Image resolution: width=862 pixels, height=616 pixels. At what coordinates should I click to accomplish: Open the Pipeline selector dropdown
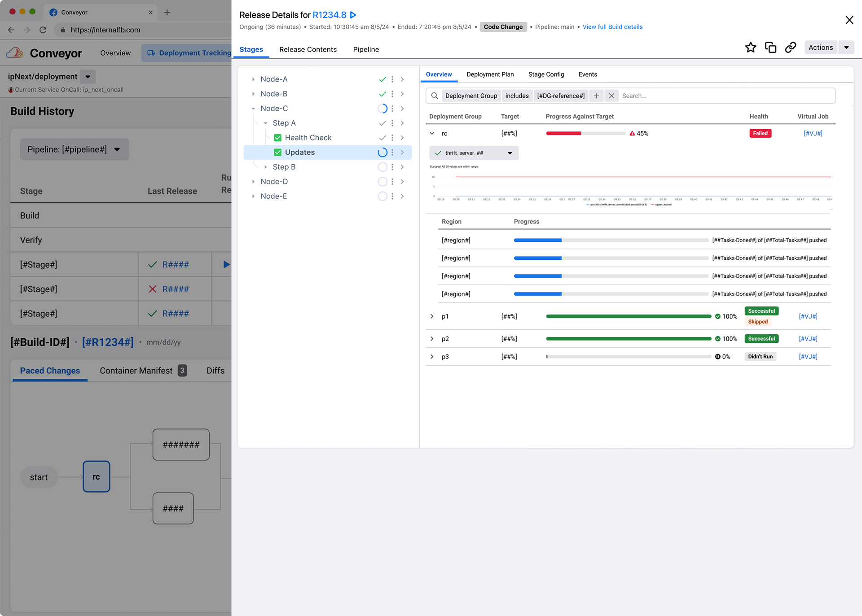pyautogui.click(x=75, y=149)
